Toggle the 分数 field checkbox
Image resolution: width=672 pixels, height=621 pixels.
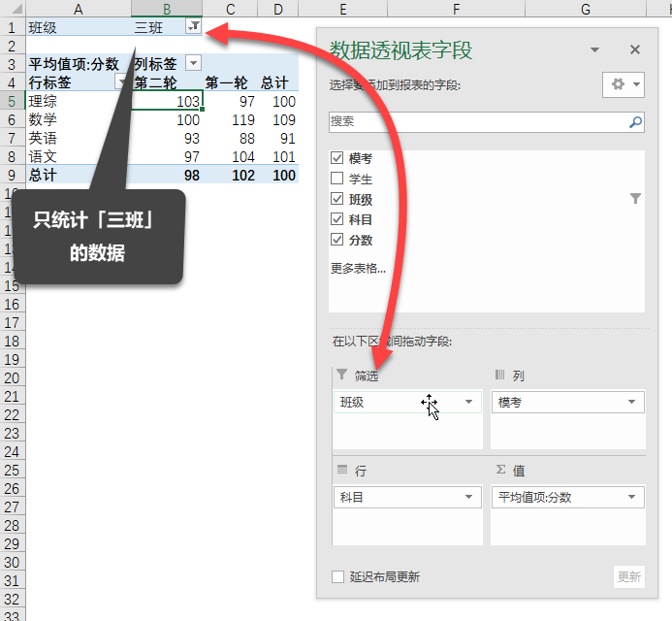[337, 240]
